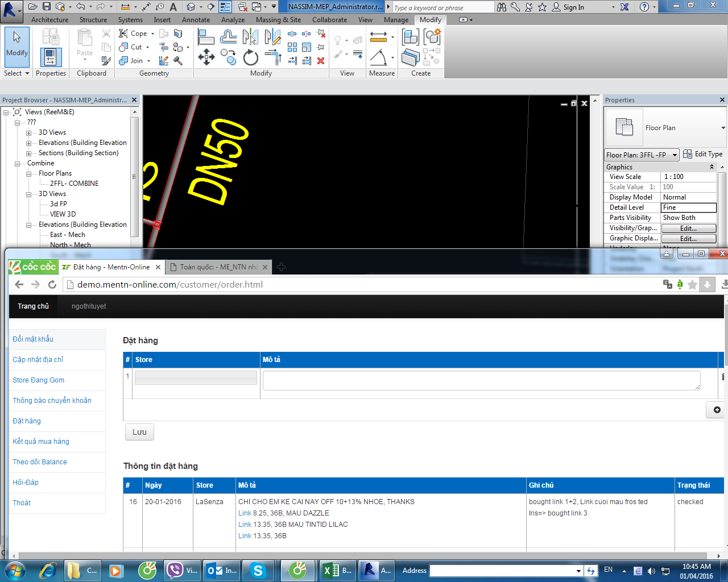Click the Trim/Extend to Corner tool
This screenshot has width=728, height=582.
(x=273, y=57)
